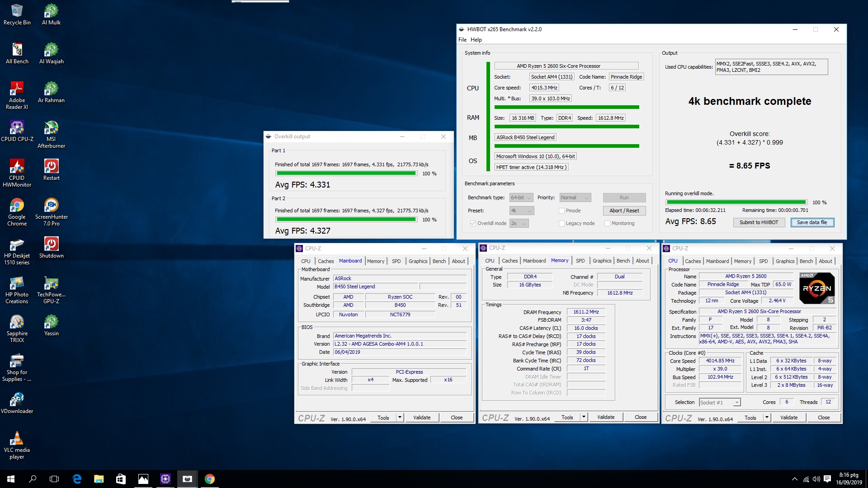Launch VLC media player shortcut

pos(17,445)
